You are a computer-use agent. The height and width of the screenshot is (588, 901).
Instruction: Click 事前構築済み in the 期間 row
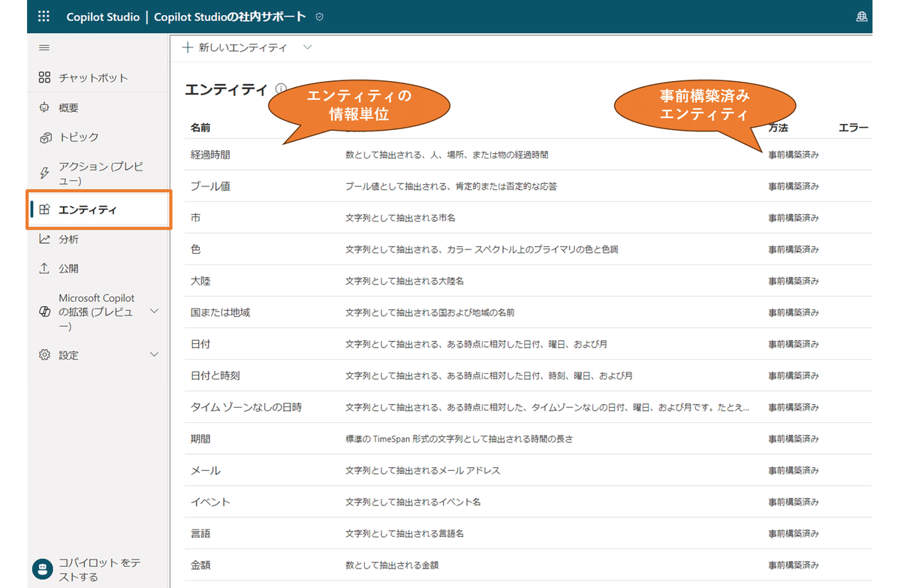pos(794,439)
